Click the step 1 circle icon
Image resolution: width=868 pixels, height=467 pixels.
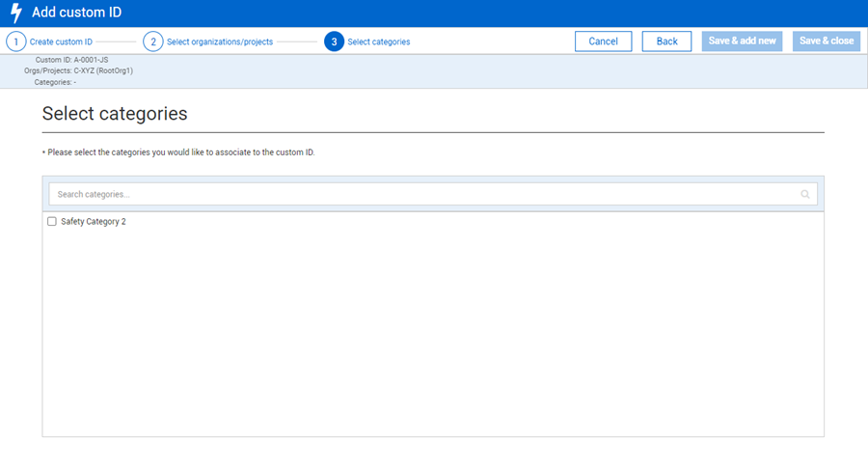15,41
